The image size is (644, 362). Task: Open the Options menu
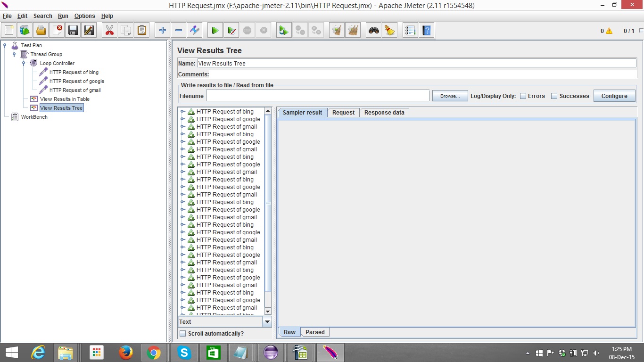(x=85, y=16)
